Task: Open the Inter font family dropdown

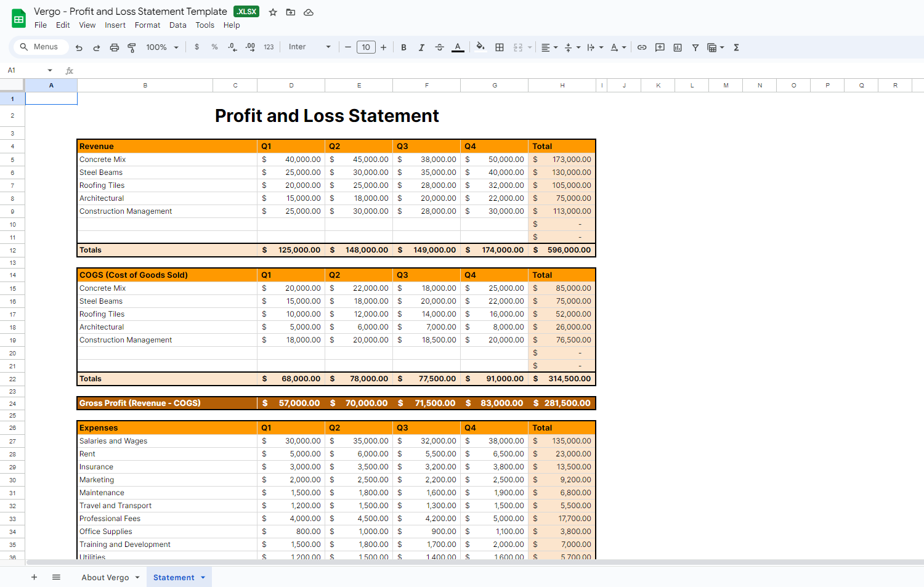Action: [x=310, y=47]
